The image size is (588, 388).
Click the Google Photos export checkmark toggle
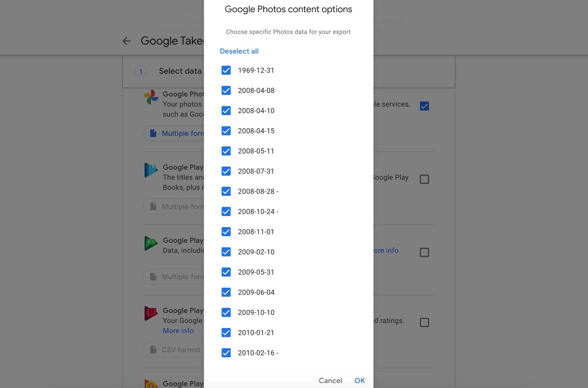[424, 106]
